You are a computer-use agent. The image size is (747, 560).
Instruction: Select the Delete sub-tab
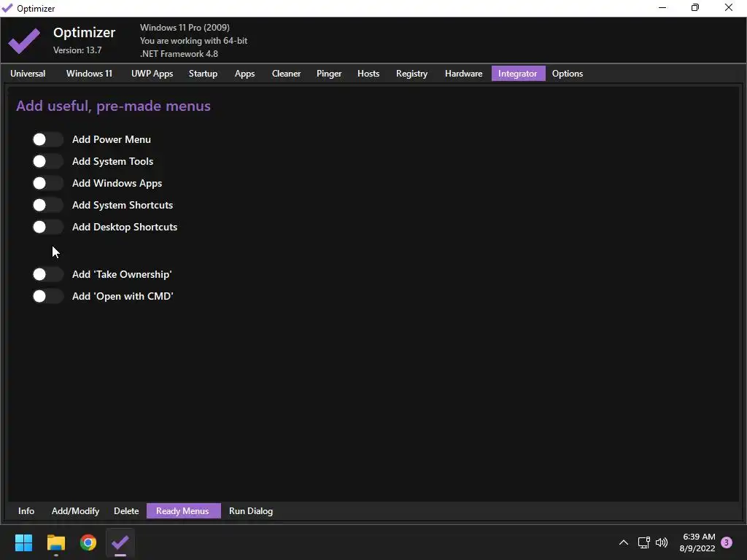point(126,511)
